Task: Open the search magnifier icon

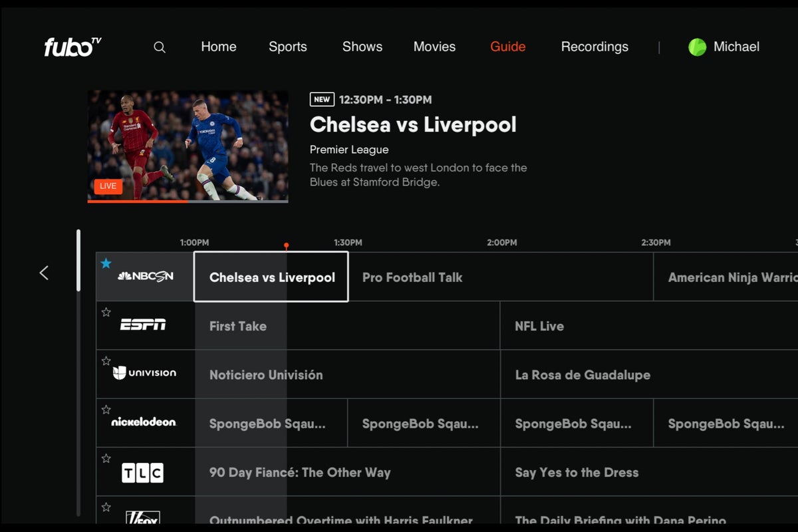Action: 160,47
